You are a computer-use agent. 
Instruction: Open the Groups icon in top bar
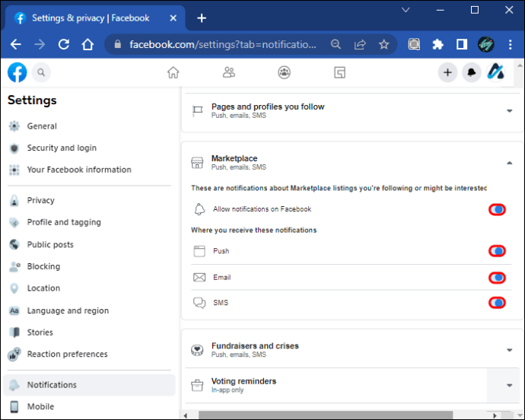[x=284, y=72]
